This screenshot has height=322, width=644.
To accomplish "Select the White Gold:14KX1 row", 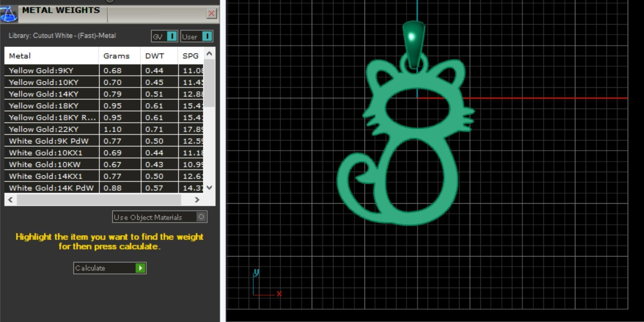I will [104, 176].
